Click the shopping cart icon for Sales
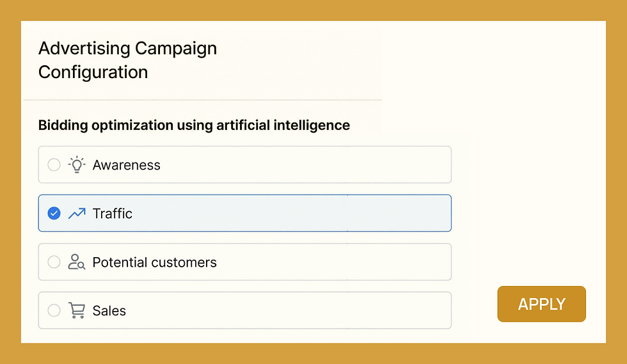This screenshot has width=627, height=364. pos(76,310)
